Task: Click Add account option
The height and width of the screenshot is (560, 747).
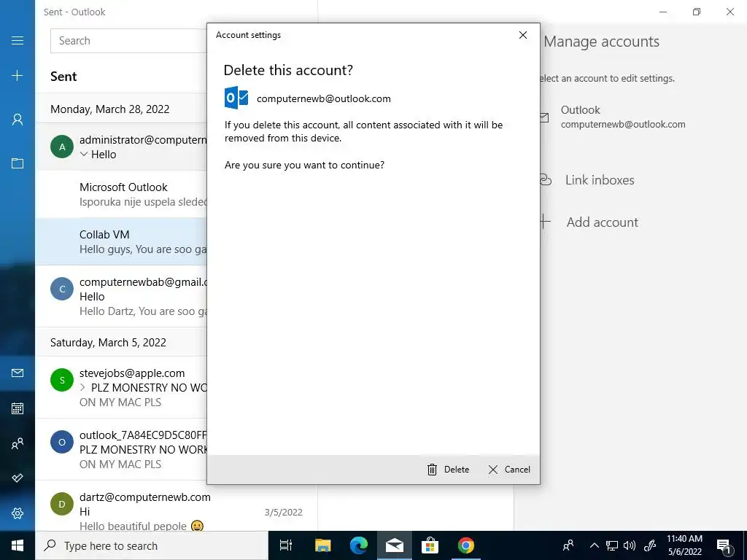Action: [x=602, y=222]
